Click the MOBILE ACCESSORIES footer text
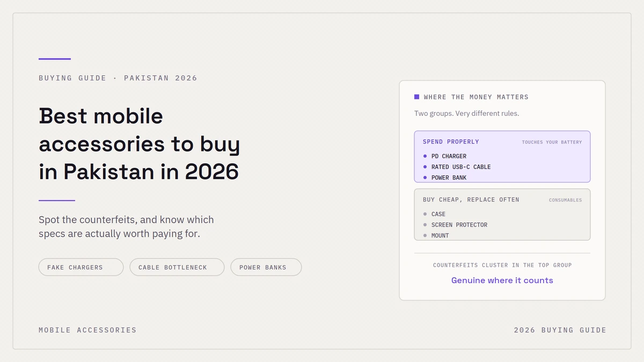Screen dimensions: 644x362 tap(87, 330)
